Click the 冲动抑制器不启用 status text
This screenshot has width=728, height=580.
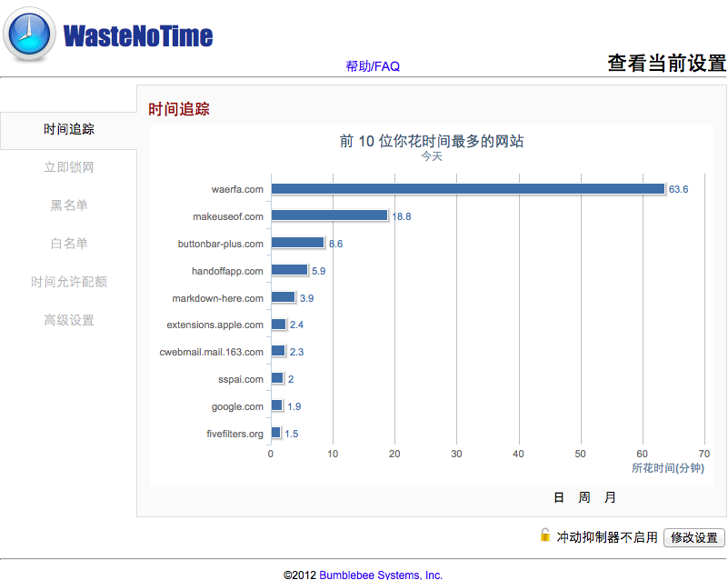click(607, 537)
